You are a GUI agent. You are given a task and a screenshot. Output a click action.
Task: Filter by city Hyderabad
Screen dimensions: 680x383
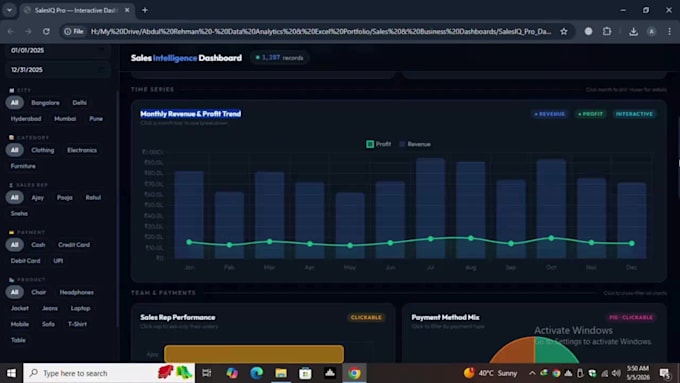point(26,119)
